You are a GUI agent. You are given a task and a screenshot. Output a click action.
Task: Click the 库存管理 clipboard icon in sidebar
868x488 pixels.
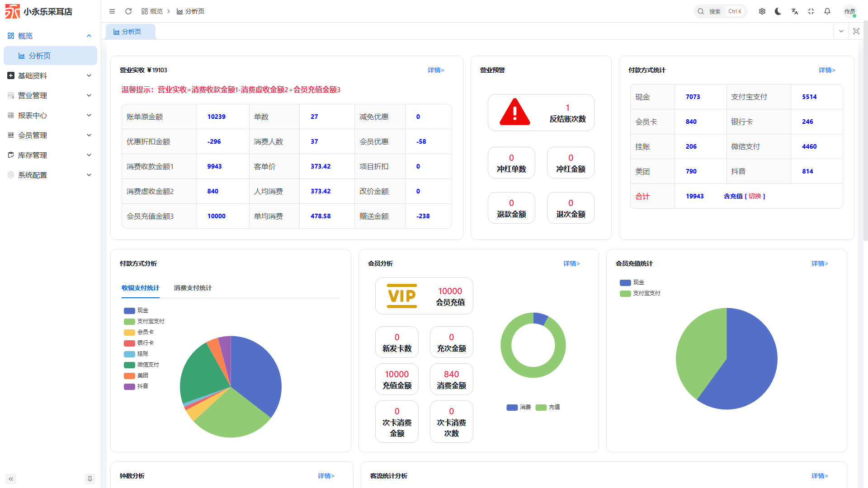point(11,155)
